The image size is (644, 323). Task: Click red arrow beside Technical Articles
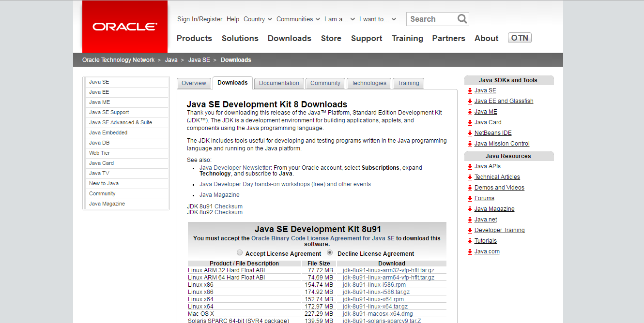[x=470, y=177]
